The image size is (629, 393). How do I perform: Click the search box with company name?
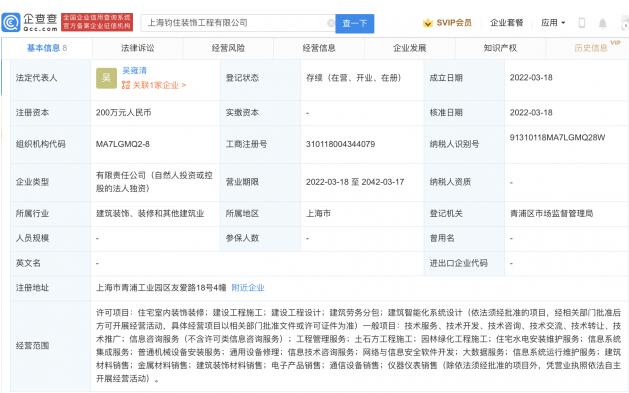(x=238, y=23)
